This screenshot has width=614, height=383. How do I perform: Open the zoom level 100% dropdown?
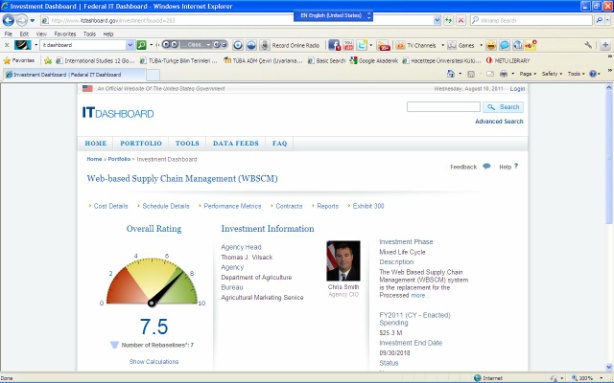pyautogui.click(x=601, y=378)
